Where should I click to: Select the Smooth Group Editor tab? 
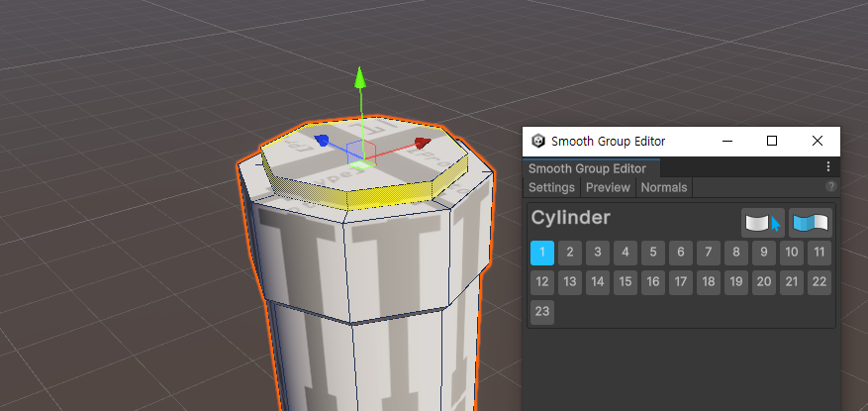click(x=587, y=168)
